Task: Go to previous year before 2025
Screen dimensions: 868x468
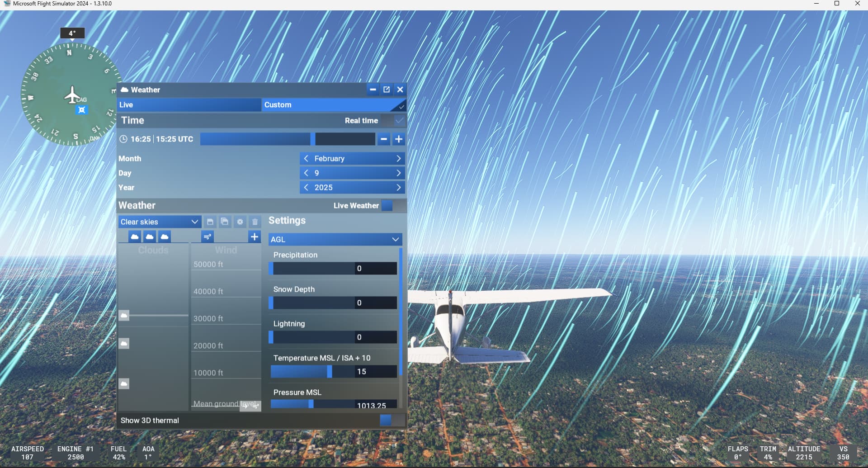Action: pyautogui.click(x=306, y=188)
